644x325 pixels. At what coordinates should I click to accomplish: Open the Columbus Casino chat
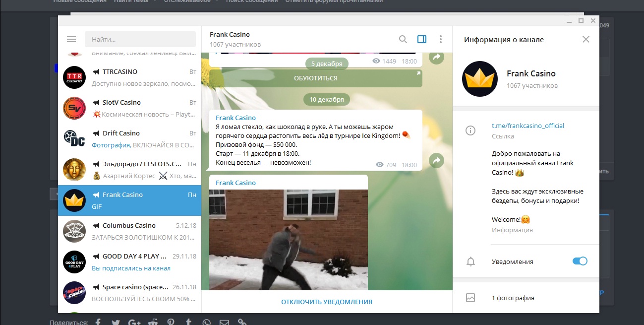pos(130,231)
